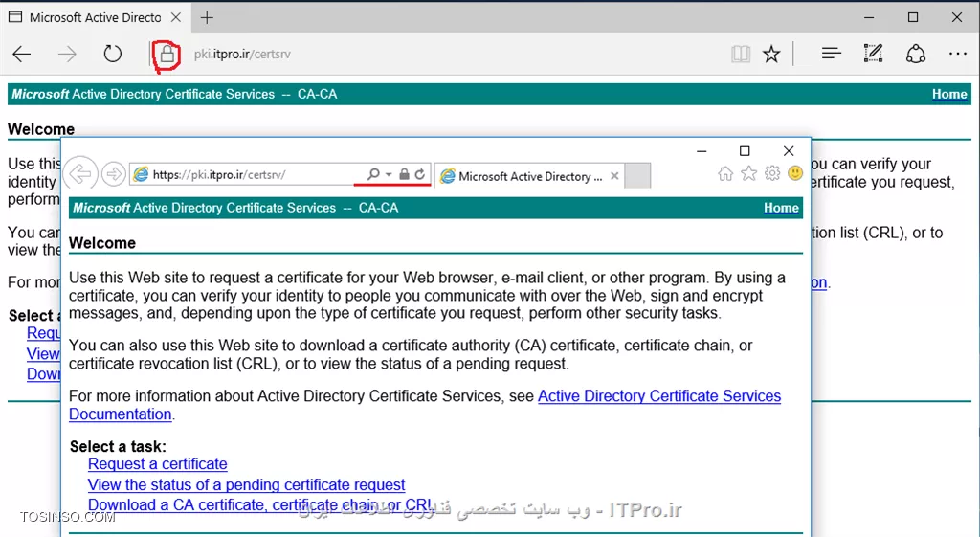Close the Microsoft Active Directory Edge tab
The image size is (980, 537).
point(176,17)
